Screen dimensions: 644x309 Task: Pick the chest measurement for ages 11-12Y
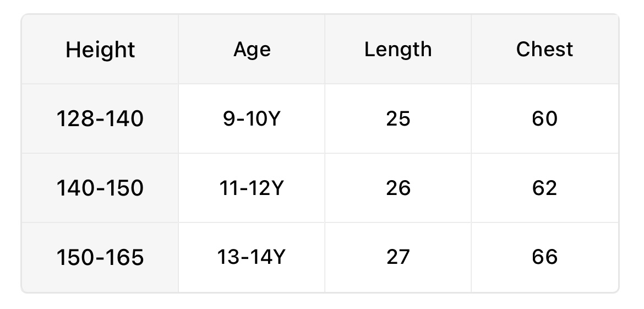coord(544,188)
